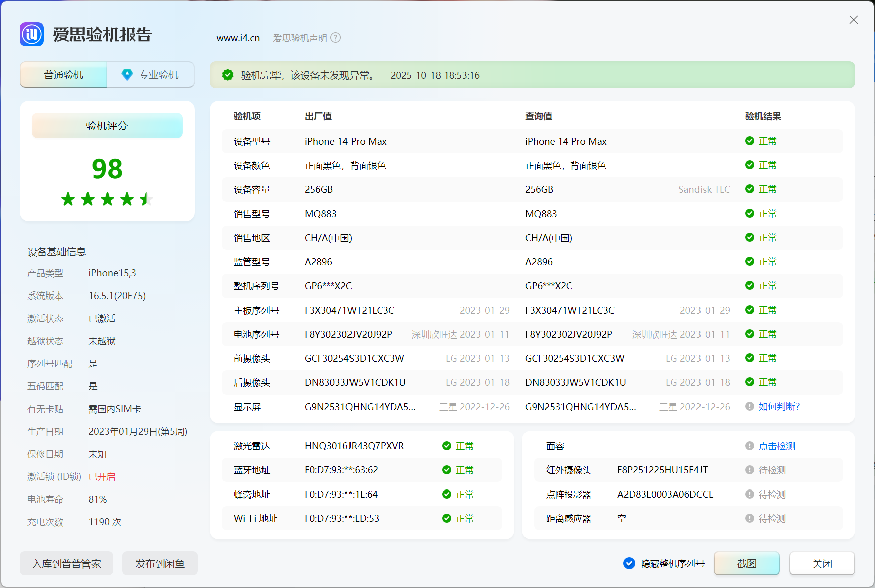Click 发布到闲鱼 button
The width and height of the screenshot is (875, 588).
[159, 563]
